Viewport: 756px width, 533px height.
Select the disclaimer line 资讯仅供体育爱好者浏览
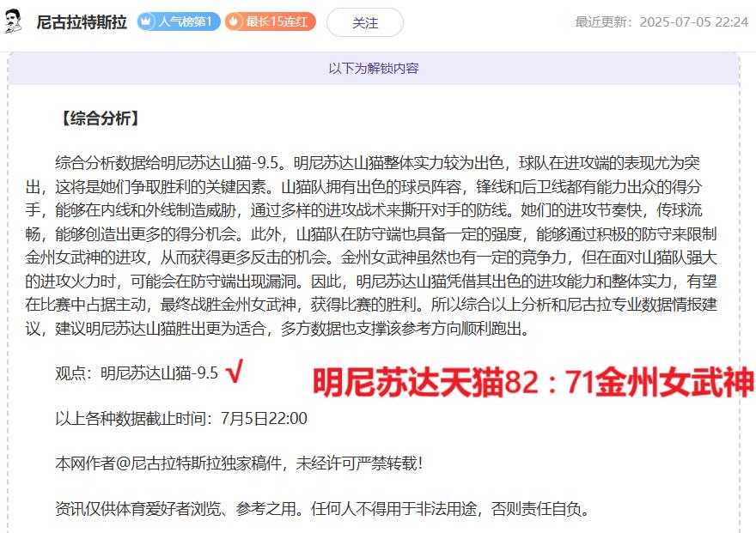[322, 508]
